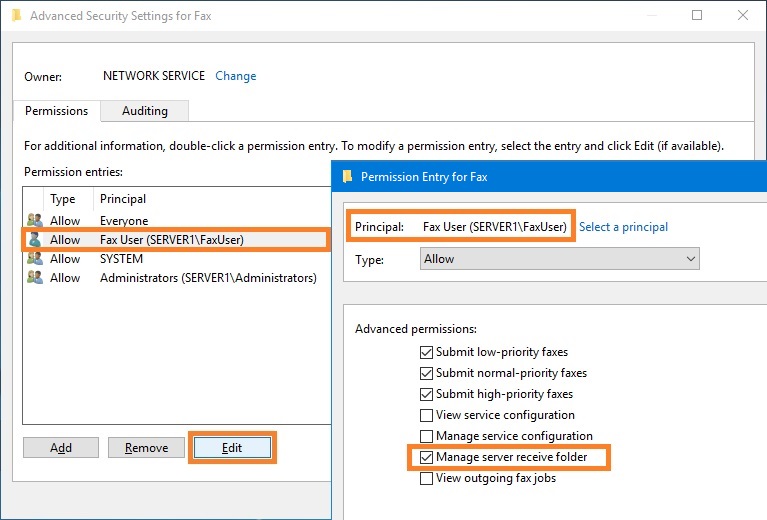Screen dimensions: 767x520
Task: Select the Administrators permission entry row
Action: click(x=177, y=278)
